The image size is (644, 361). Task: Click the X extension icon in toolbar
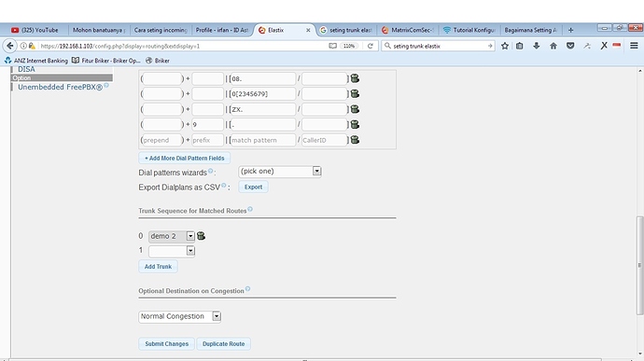coord(604,46)
